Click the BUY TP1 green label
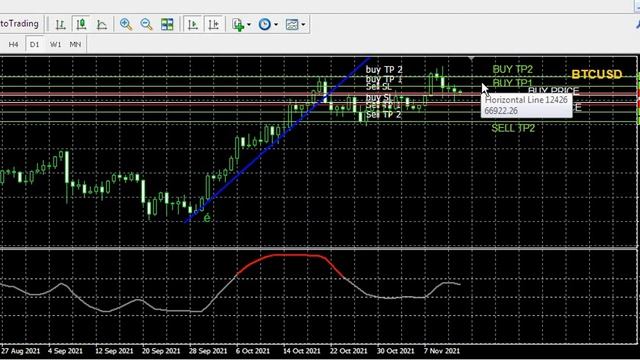This screenshot has width=640, height=360. pos(512,83)
